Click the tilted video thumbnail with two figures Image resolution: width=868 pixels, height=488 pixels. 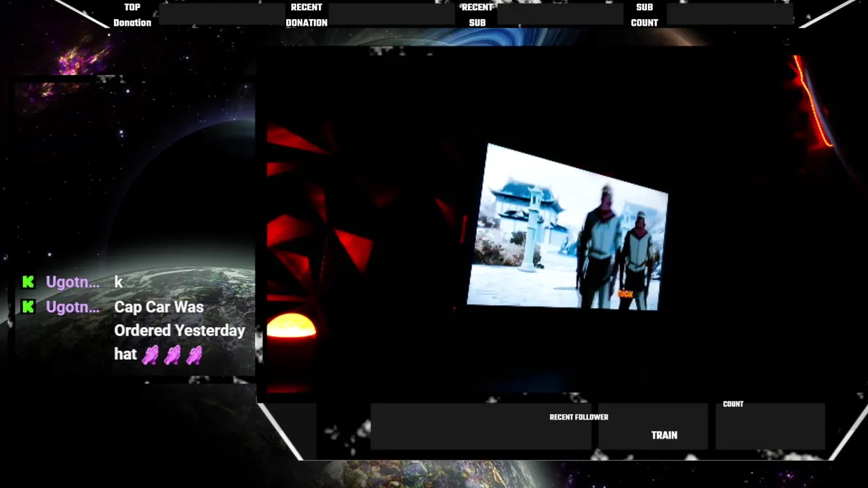point(568,227)
